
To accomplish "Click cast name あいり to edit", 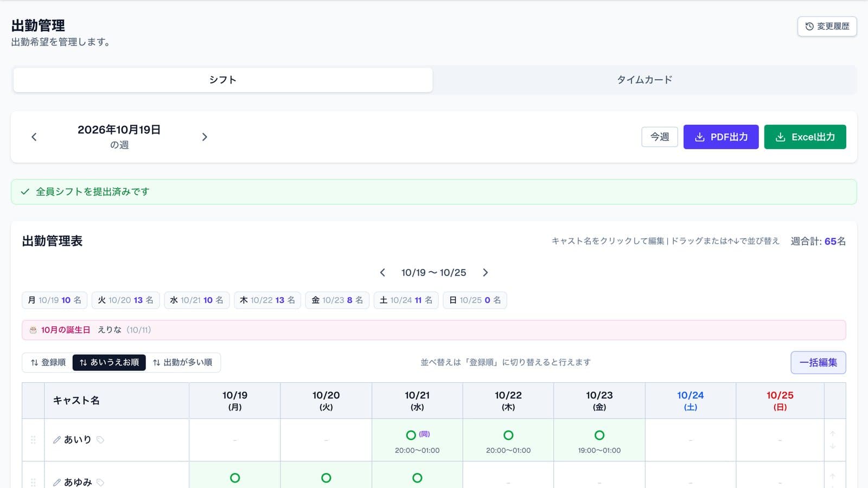I will pyautogui.click(x=78, y=440).
